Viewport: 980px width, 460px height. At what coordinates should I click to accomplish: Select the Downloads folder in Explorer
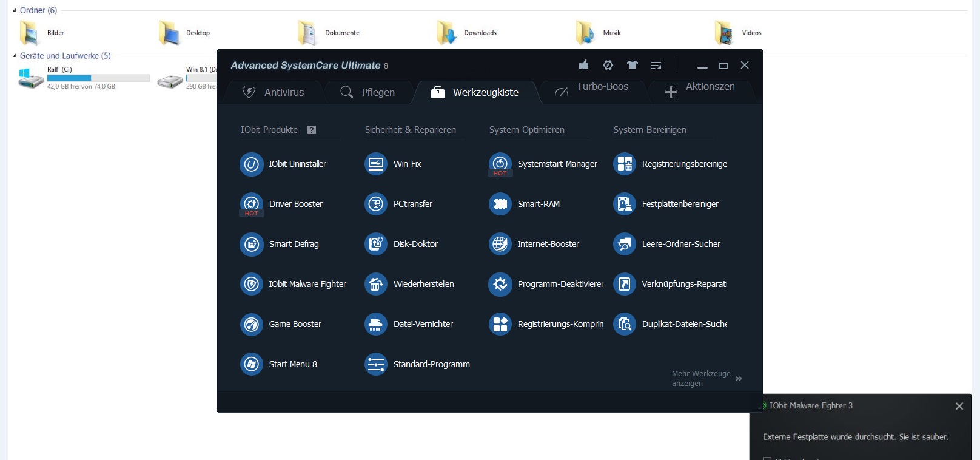466,33
